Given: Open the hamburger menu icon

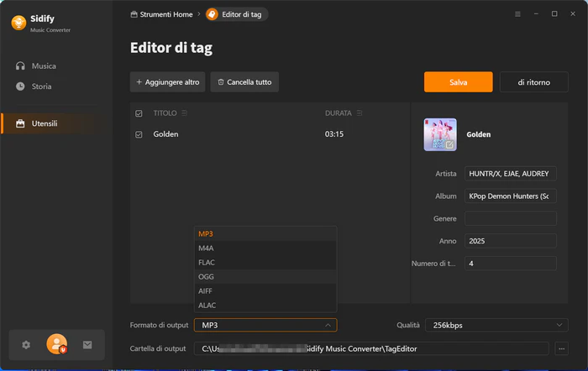Looking at the screenshot, I should [x=517, y=14].
